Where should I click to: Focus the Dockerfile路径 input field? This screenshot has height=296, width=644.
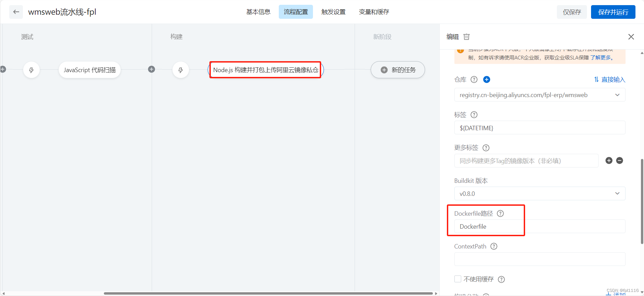click(x=540, y=226)
